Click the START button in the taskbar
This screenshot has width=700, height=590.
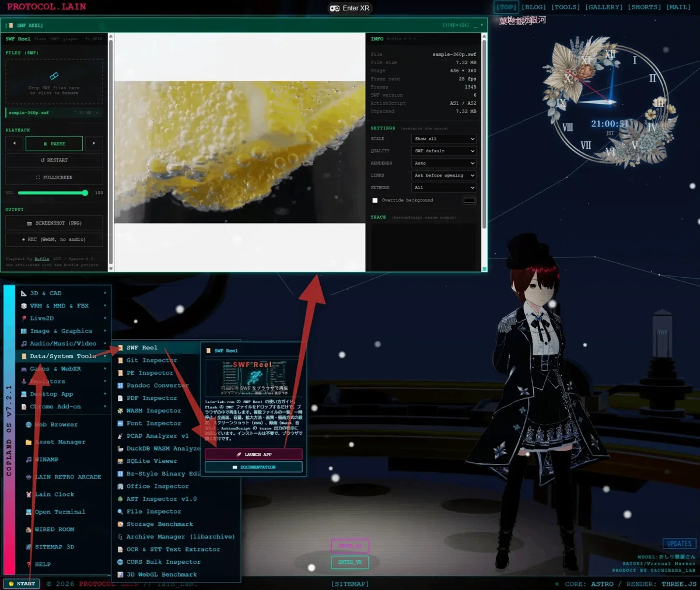(x=22, y=584)
